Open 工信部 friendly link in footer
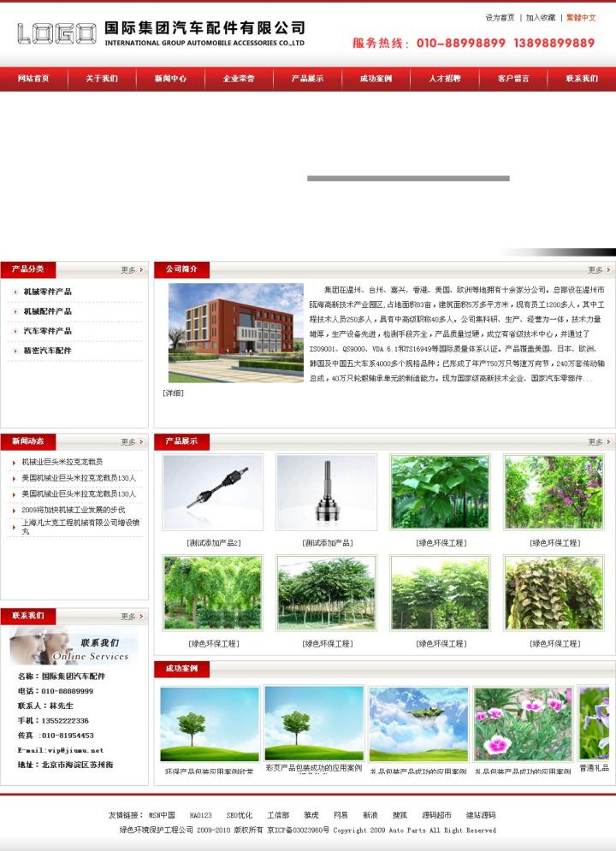The width and height of the screenshot is (616, 851). click(x=278, y=815)
